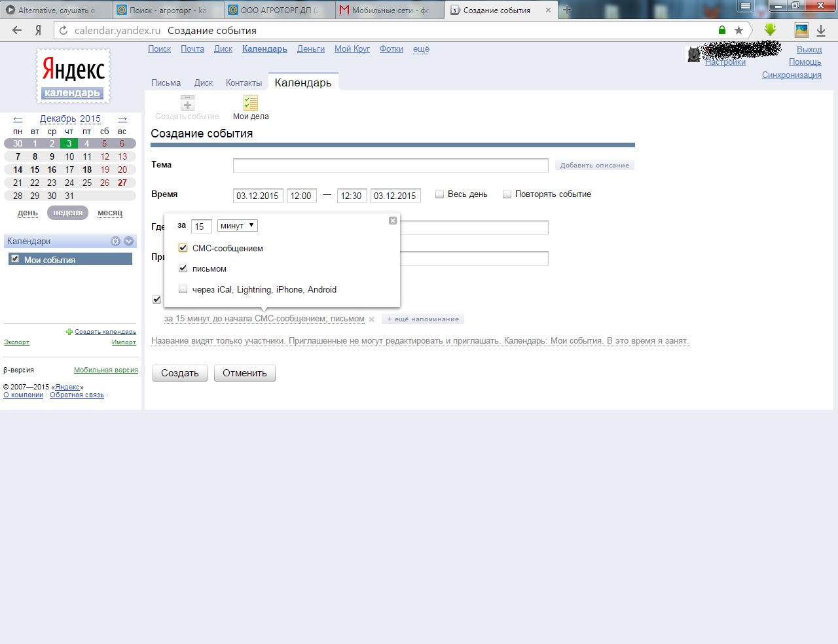The height and width of the screenshot is (644, 838).
Task: Click the Отменить button
Action: [245, 373]
